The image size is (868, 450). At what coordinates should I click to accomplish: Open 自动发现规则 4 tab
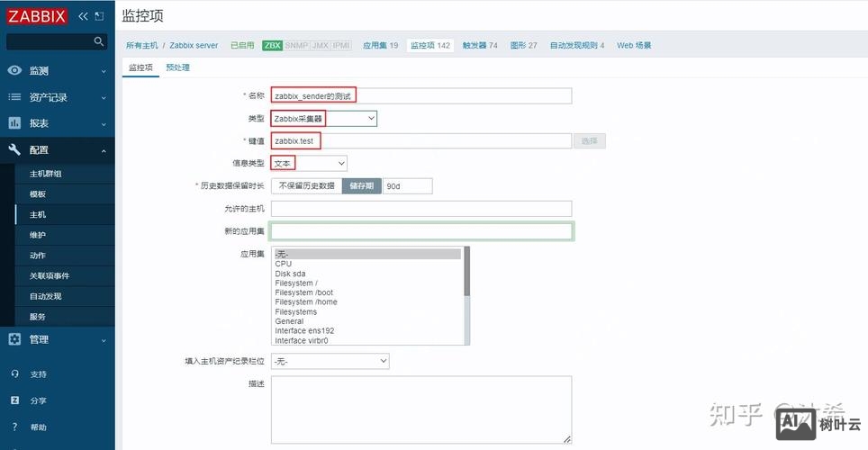[x=577, y=45]
